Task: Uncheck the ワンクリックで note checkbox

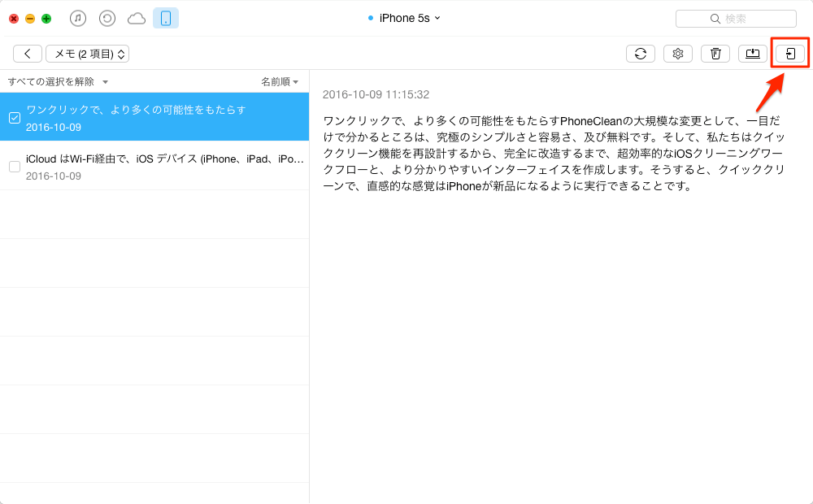Action: pos(15,118)
